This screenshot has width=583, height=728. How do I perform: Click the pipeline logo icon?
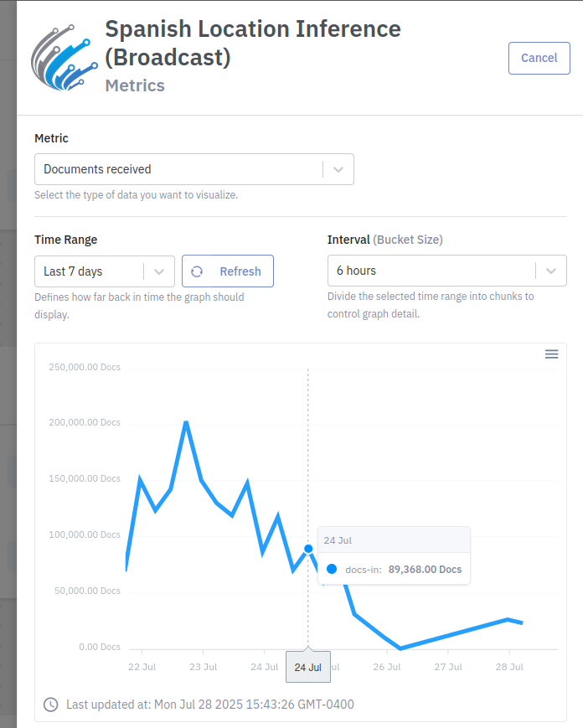64,58
